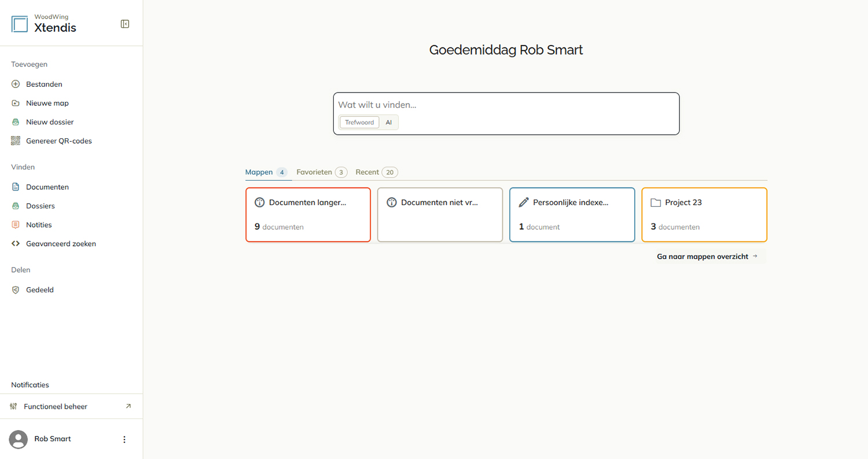Click the code brackets icon for Geavanceerd zoeken
The image size is (868, 459).
16,244
